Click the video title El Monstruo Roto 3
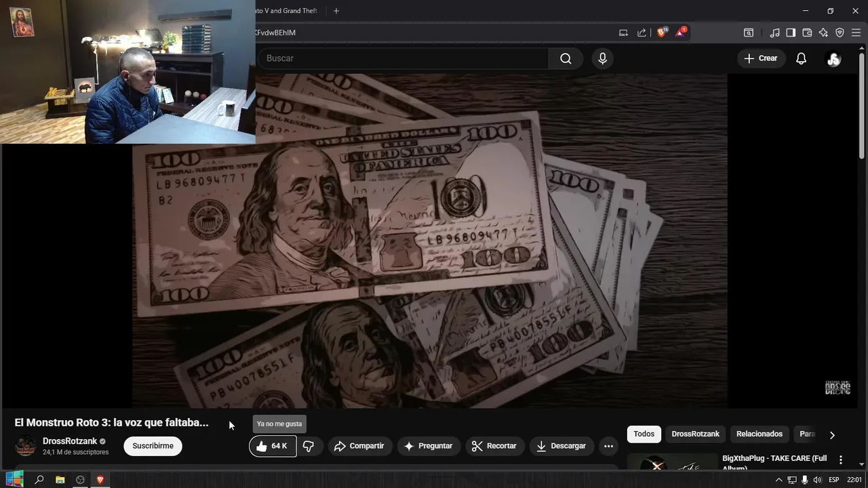Image resolution: width=868 pixels, height=488 pixels. 112,422
